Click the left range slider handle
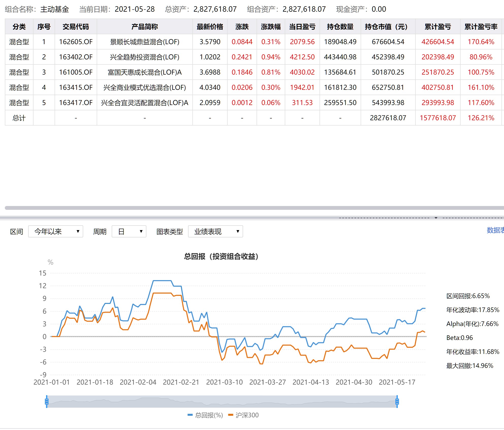 (x=47, y=401)
